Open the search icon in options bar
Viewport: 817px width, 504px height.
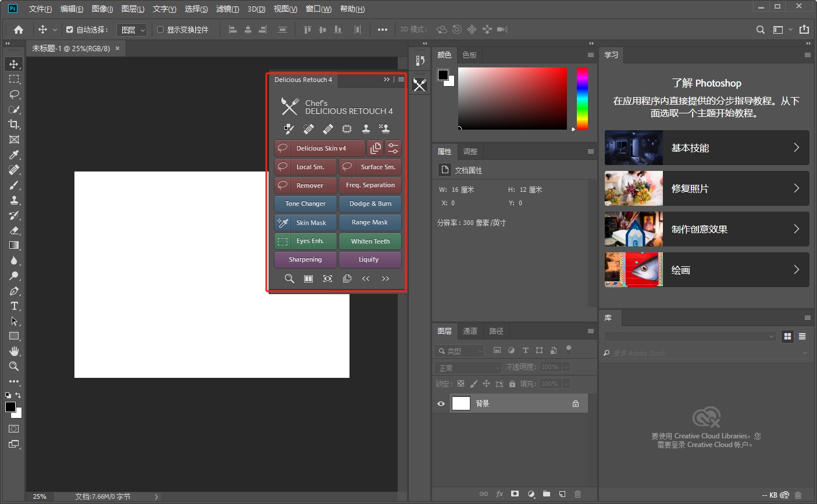[x=761, y=30]
